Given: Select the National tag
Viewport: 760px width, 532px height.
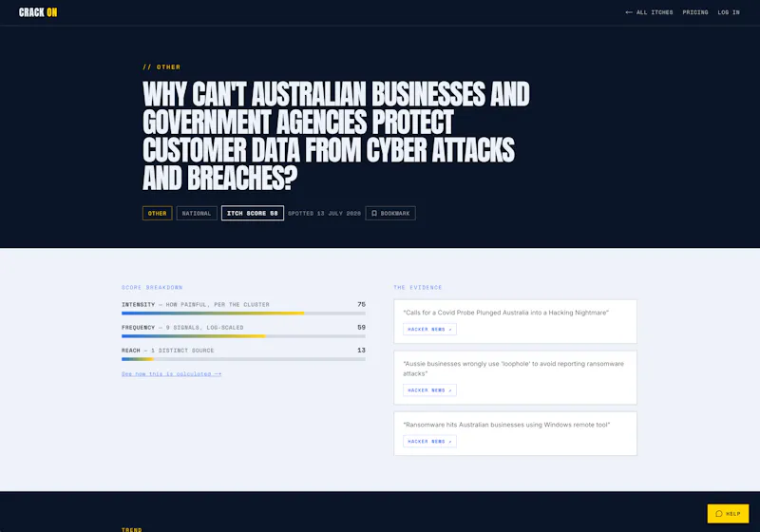Looking at the screenshot, I should [x=197, y=213].
